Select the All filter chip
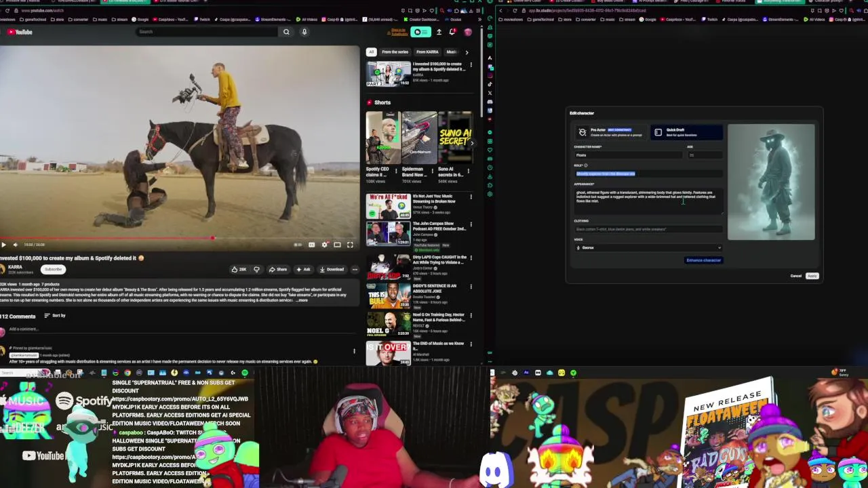 click(371, 52)
